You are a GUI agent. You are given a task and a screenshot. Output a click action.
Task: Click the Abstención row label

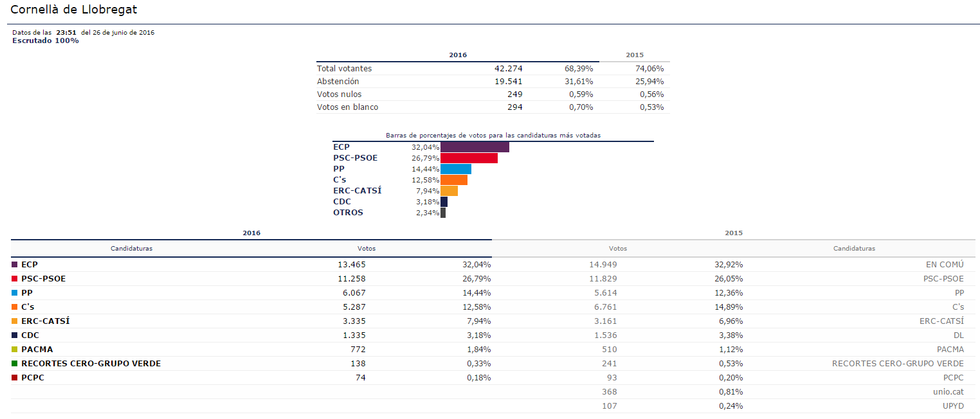coord(338,82)
